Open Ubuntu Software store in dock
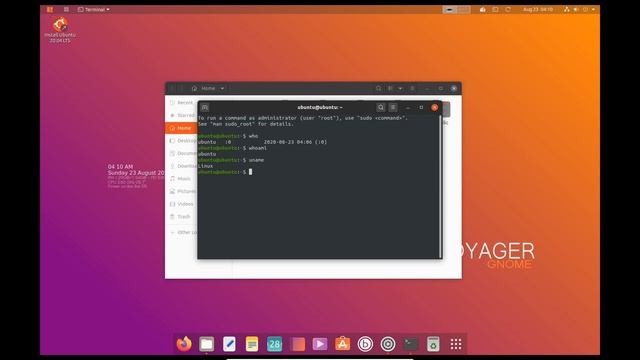Image resolution: width=640 pixels, height=360 pixels. click(x=342, y=344)
